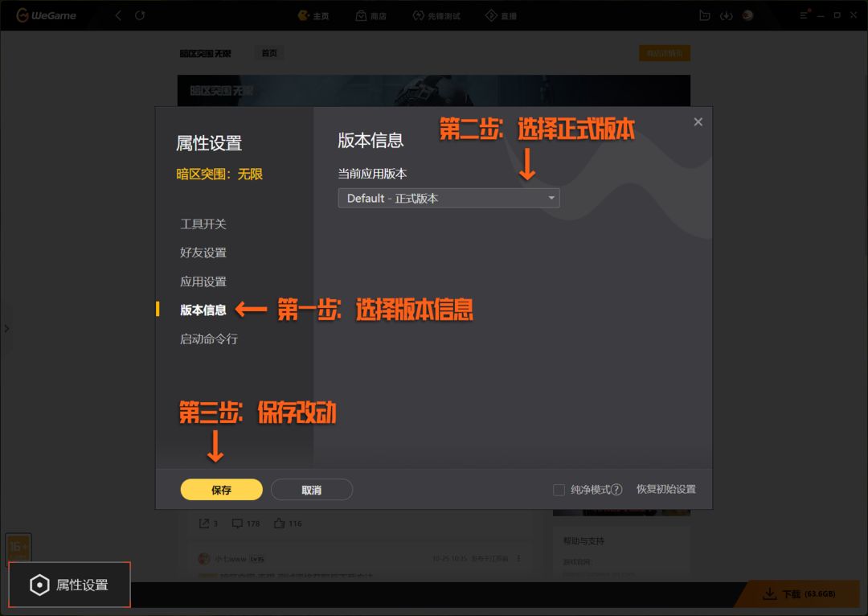
Task: Click the WeGame logo in the title bar
Action: point(47,15)
